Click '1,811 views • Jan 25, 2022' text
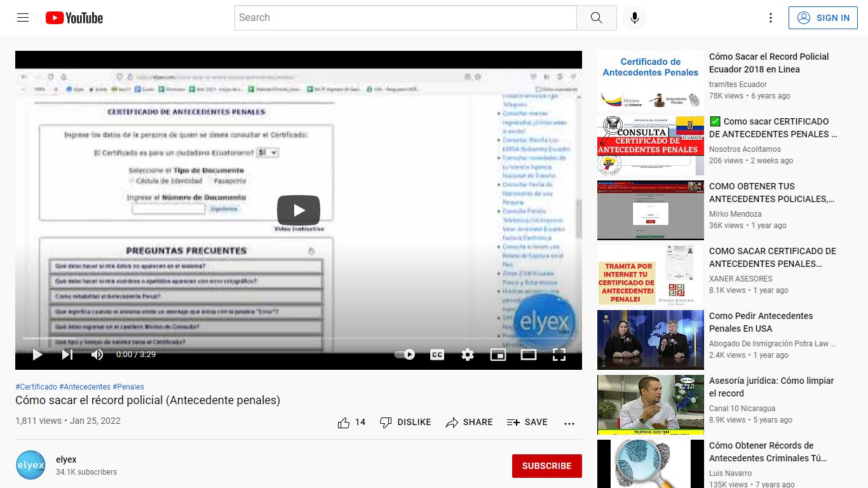The image size is (868, 488). [68, 421]
